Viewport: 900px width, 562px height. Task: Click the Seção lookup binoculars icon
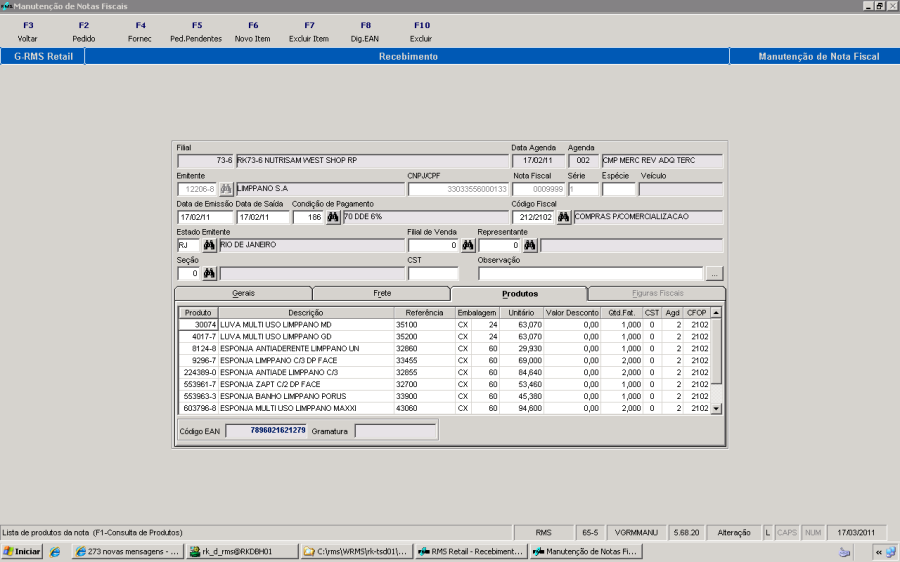click(x=210, y=273)
